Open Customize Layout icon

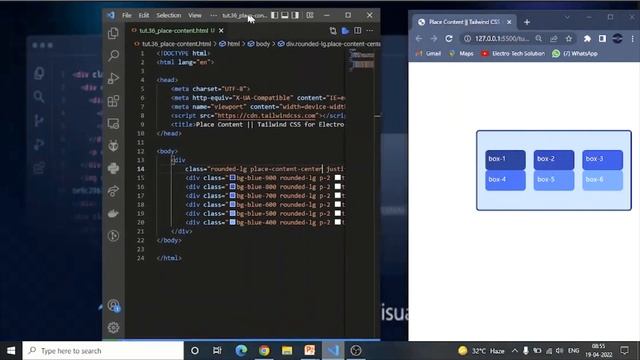(x=310, y=15)
